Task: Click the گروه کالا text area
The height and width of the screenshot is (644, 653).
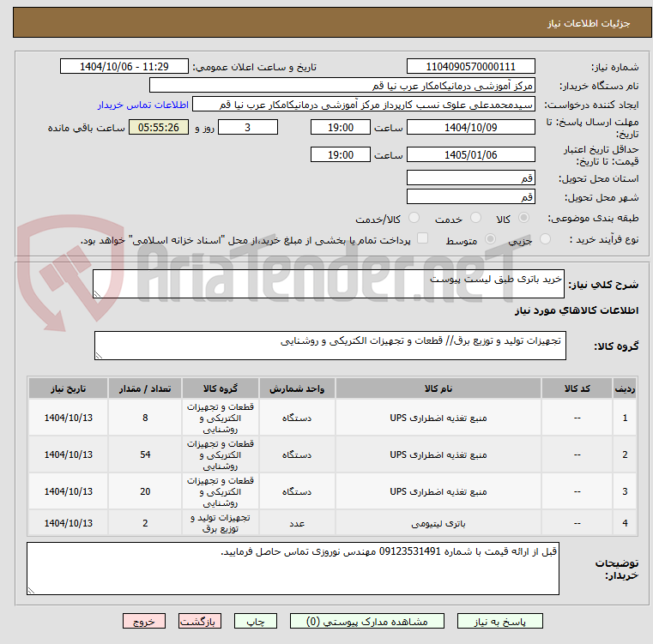Action: tap(330, 346)
